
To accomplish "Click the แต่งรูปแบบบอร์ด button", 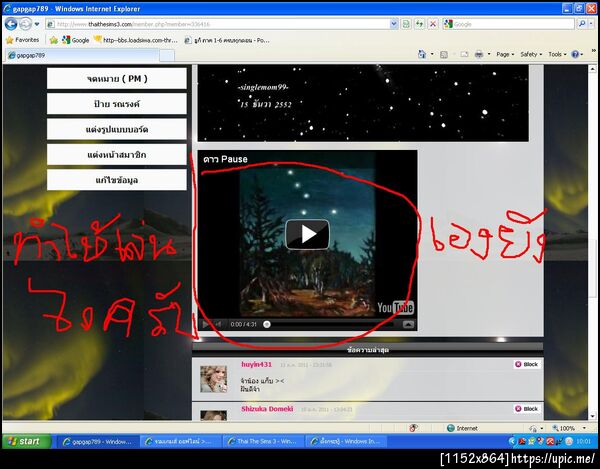I will 117,129.
